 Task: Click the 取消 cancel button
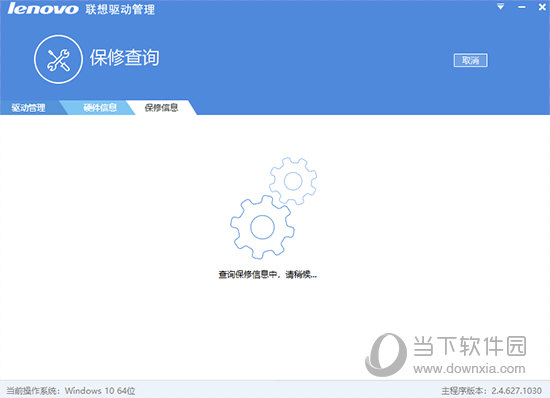(470, 60)
